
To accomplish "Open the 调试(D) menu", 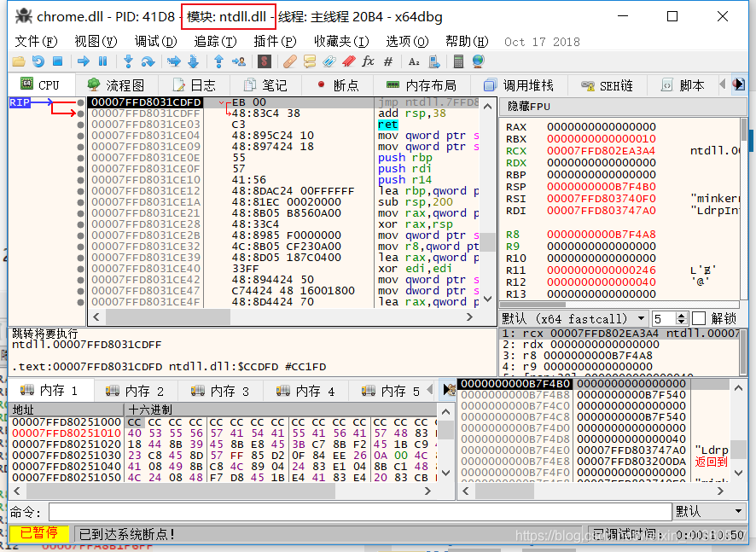I will pos(155,42).
